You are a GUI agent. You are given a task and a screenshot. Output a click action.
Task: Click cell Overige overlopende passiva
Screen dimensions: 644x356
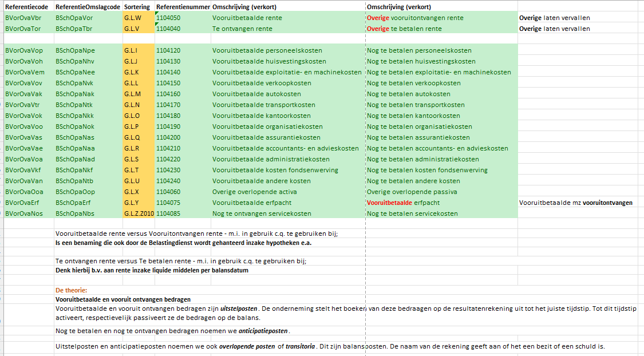pos(441,192)
